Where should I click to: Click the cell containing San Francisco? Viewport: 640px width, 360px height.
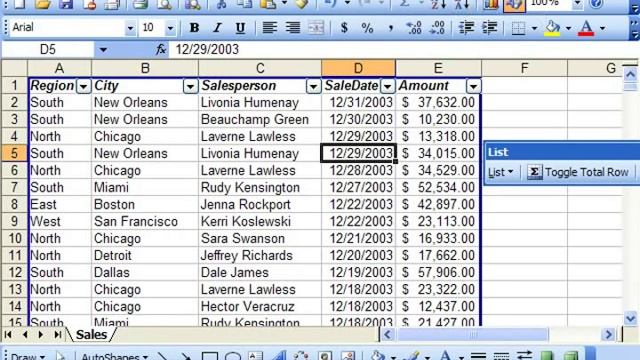click(145, 222)
